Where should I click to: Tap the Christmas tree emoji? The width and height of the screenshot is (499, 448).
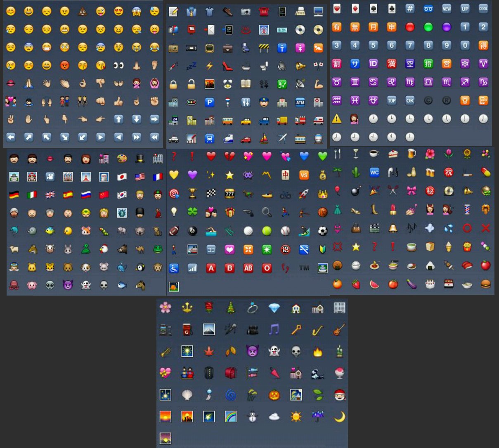pos(231,308)
